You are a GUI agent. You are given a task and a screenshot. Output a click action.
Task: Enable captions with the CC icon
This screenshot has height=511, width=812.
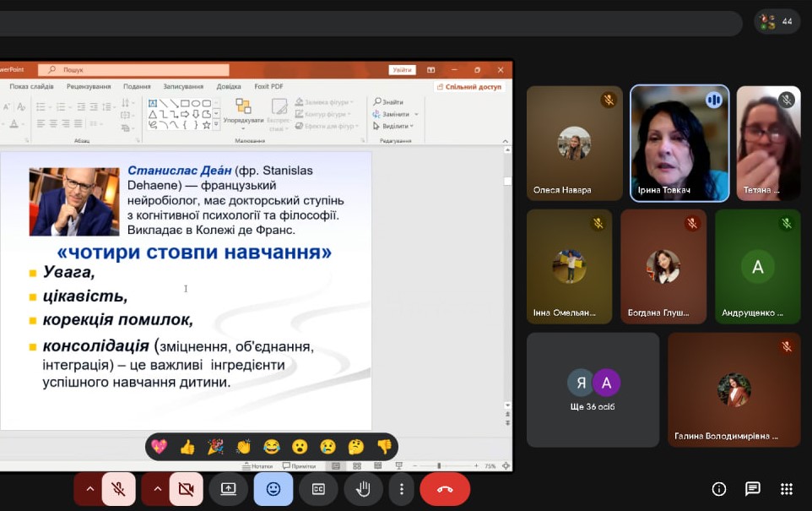coord(318,489)
